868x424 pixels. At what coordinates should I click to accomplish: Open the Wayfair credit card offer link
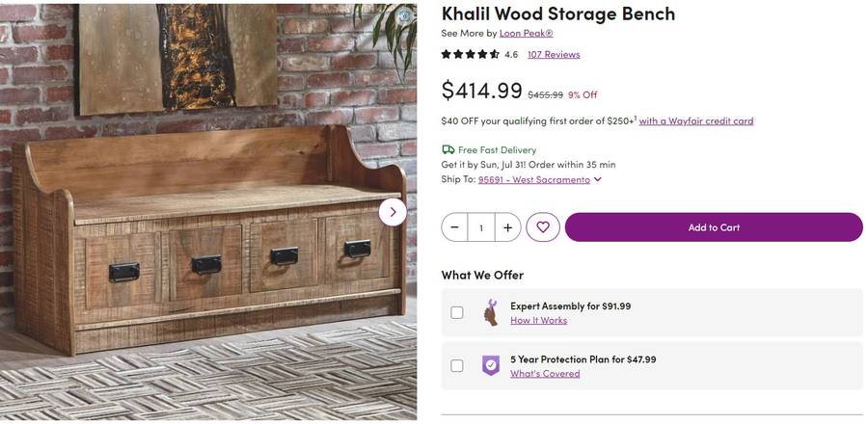tap(695, 121)
